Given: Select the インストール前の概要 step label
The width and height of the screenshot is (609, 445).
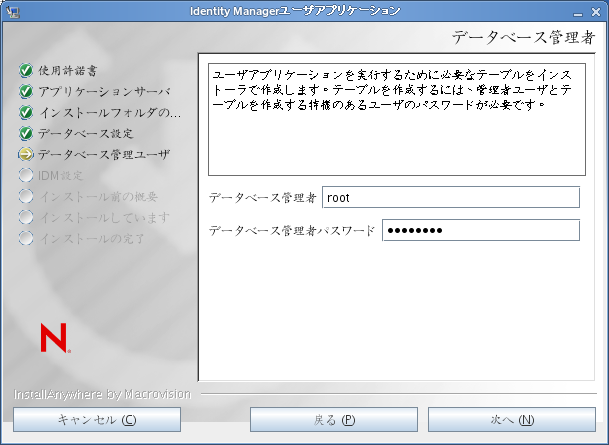Looking at the screenshot, I should coord(98,196).
